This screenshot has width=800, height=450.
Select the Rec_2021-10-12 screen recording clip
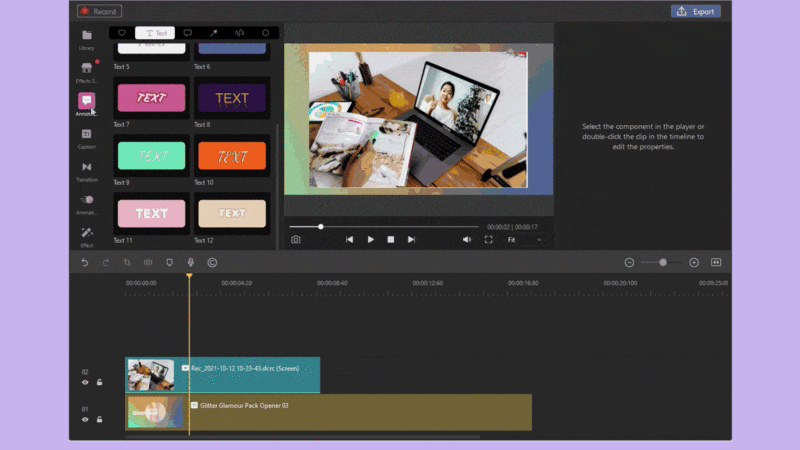[x=222, y=375]
